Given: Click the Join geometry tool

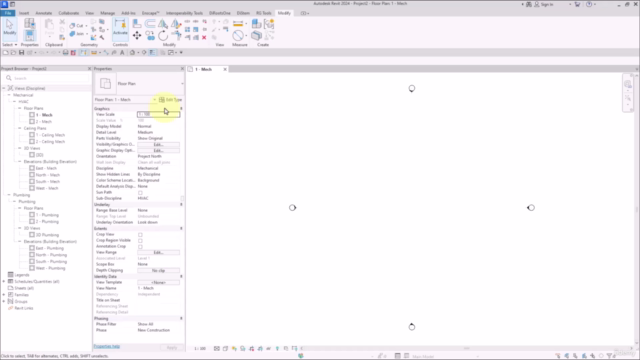Looking at the screenshot, I should click(x=77, y=34).
